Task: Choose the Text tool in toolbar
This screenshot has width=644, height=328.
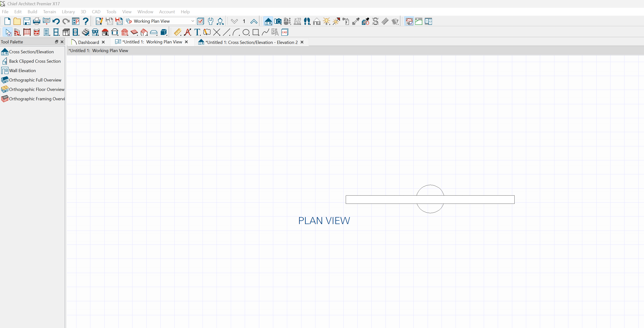Action: coord(197,32)
